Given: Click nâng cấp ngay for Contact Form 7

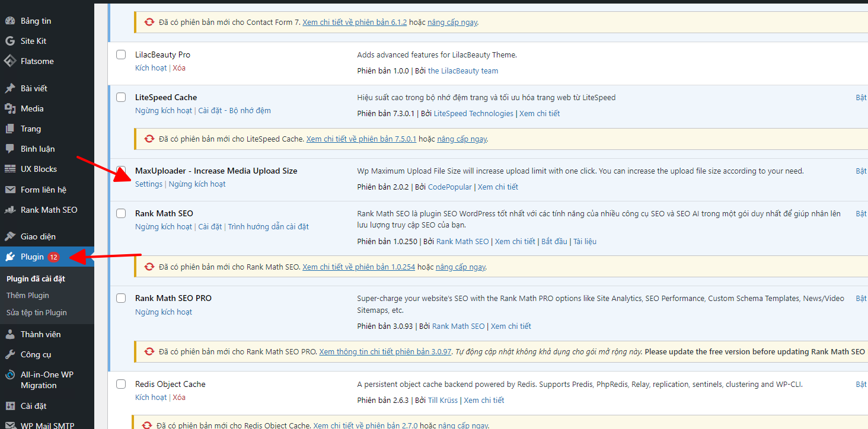Looking at the screenshot, I should pos(452,23).
